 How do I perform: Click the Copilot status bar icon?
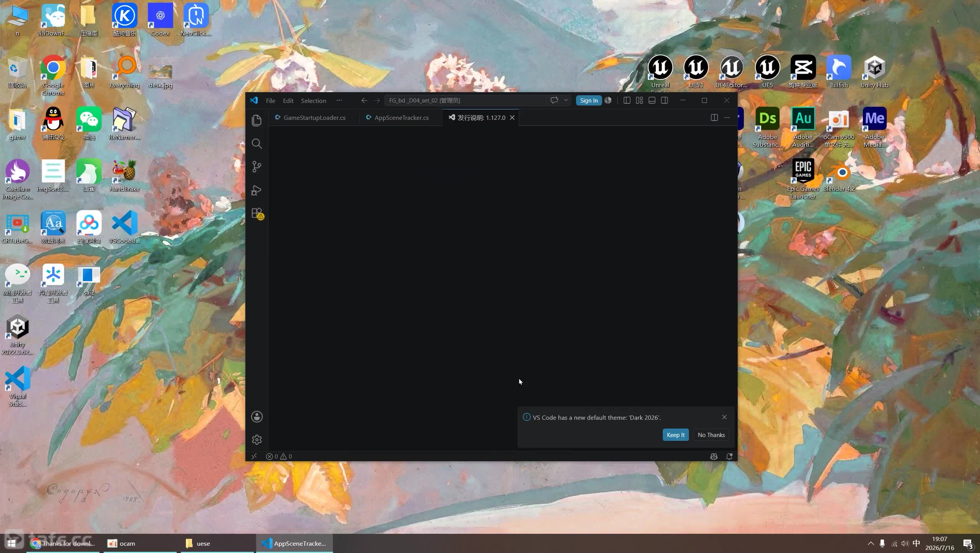713,456
